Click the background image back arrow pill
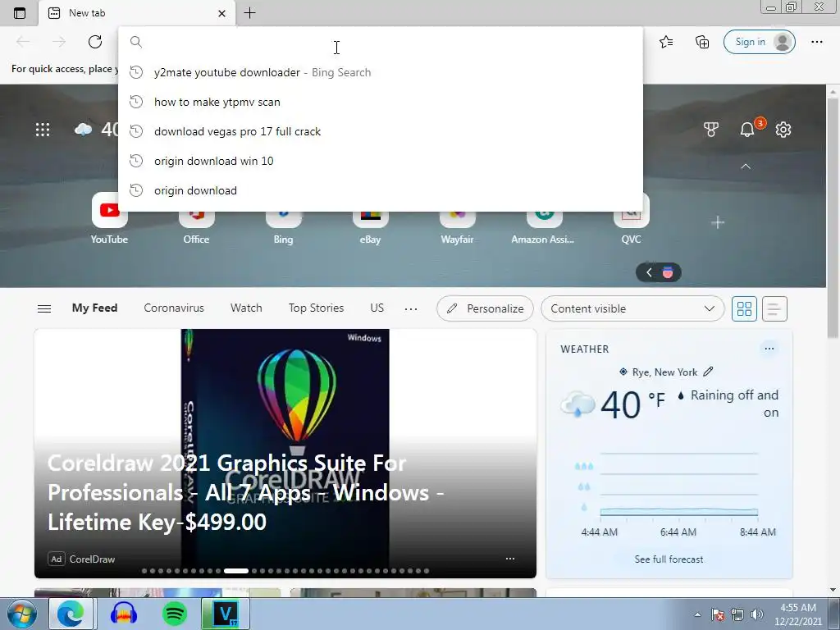 (x=650, y=272)
